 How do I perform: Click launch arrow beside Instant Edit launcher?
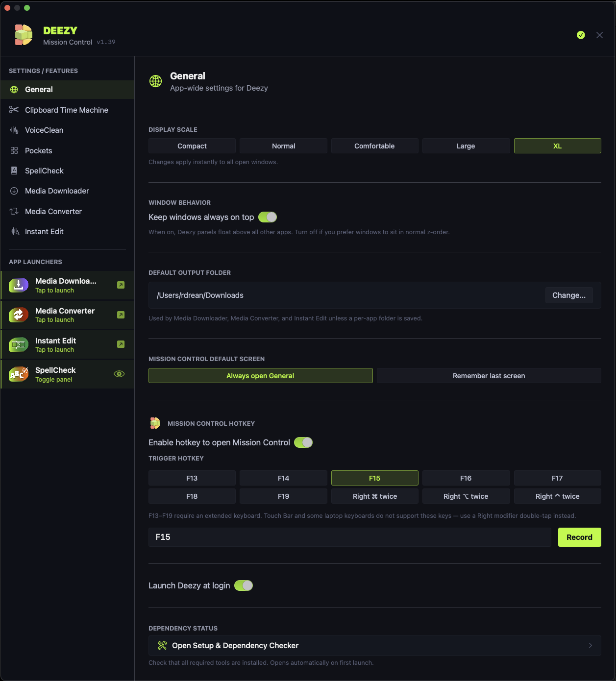point(121,344)
